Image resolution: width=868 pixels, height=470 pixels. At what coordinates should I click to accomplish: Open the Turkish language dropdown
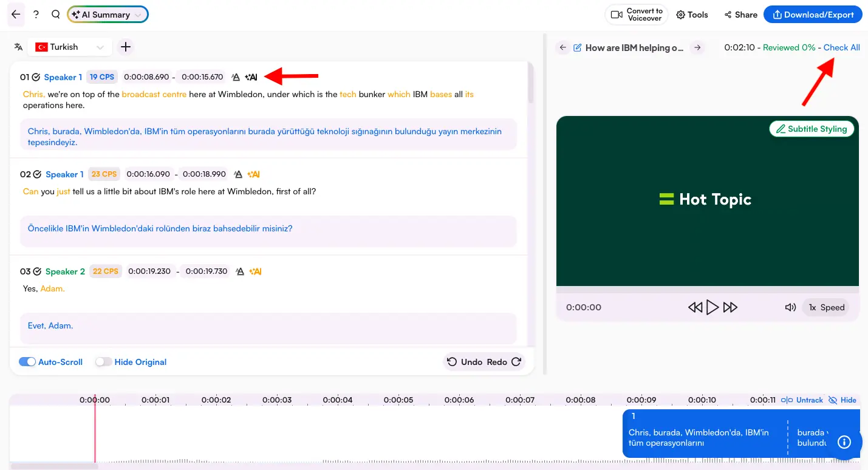pos(70,47)
